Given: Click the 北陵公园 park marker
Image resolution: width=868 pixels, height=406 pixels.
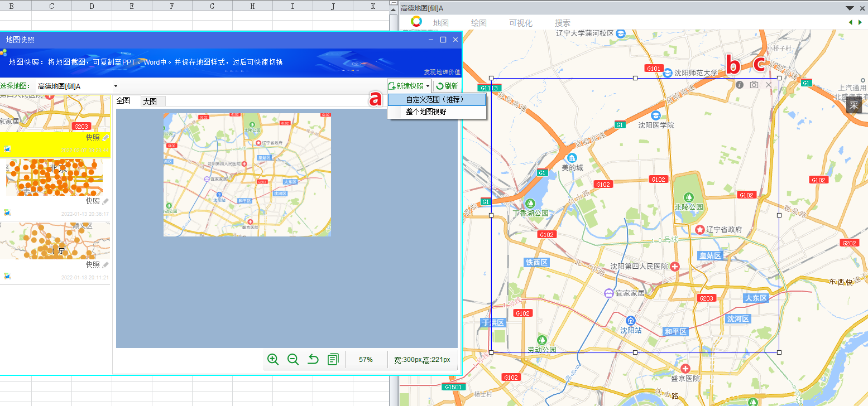Looking at the screenshot, I should tap(689, 197).
